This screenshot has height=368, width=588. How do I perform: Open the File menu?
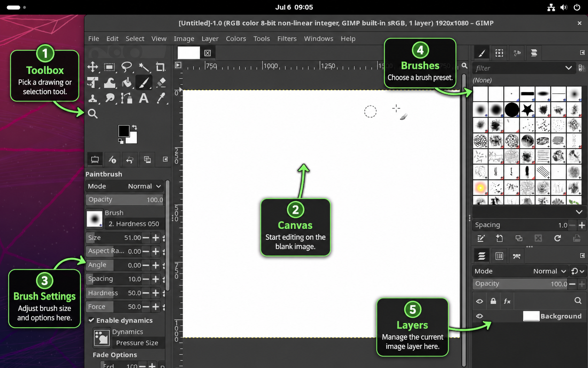[x=93, y=39]
